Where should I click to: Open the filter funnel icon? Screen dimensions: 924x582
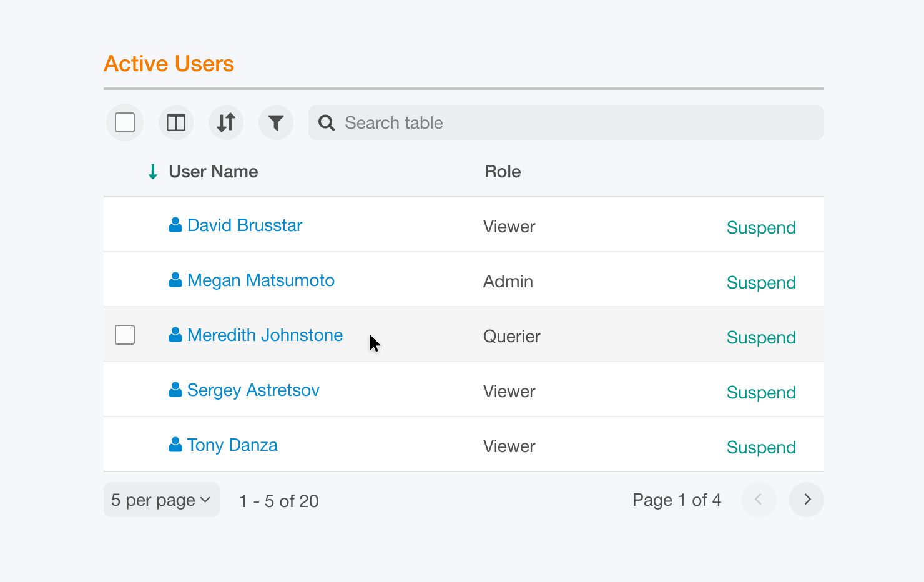click(276, 122)
